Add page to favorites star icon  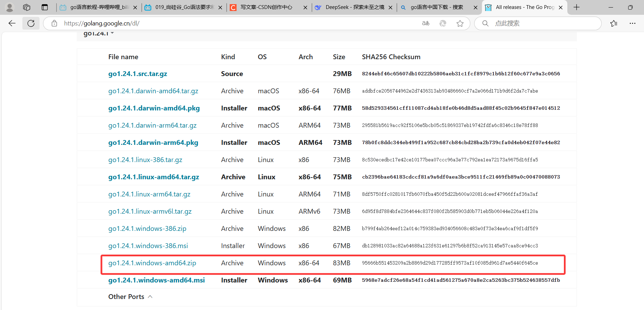coord(460,23)
